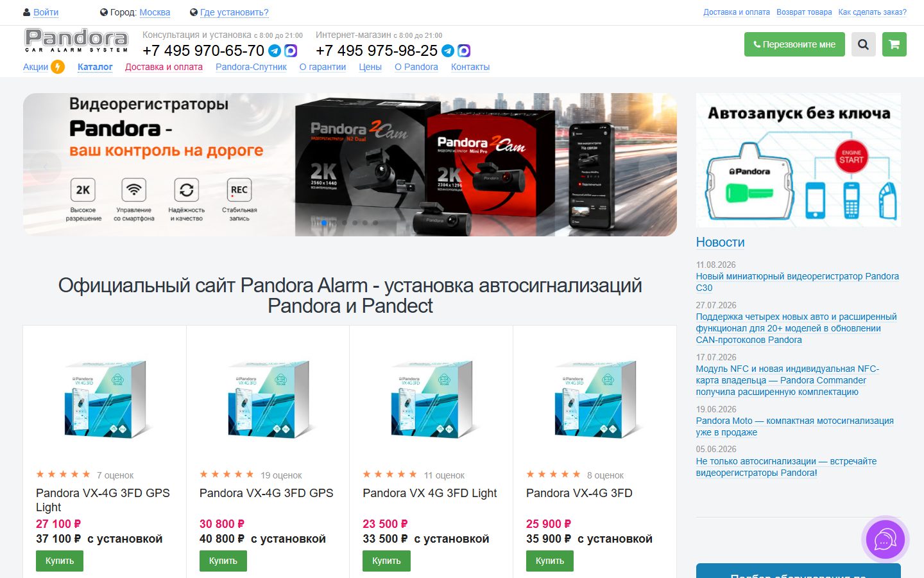Open the Автозапуск без ключа banner
The height and width of the screenshot is (578, 924).
798,160
